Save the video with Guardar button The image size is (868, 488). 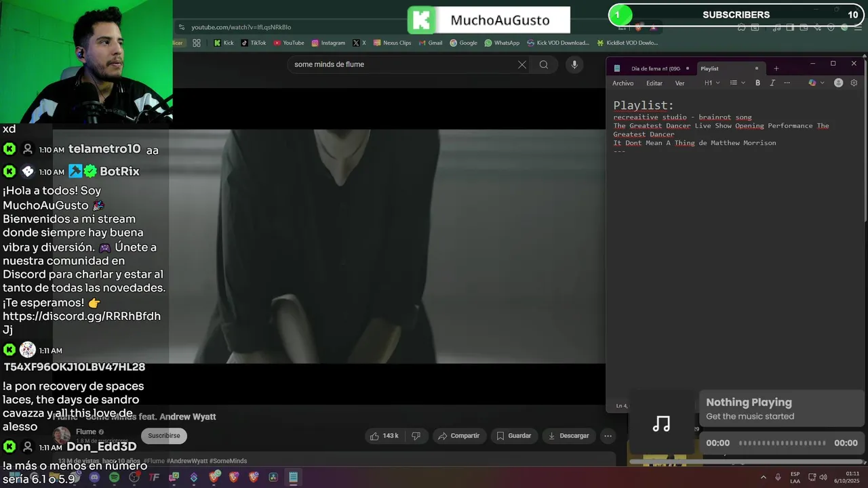514,436
